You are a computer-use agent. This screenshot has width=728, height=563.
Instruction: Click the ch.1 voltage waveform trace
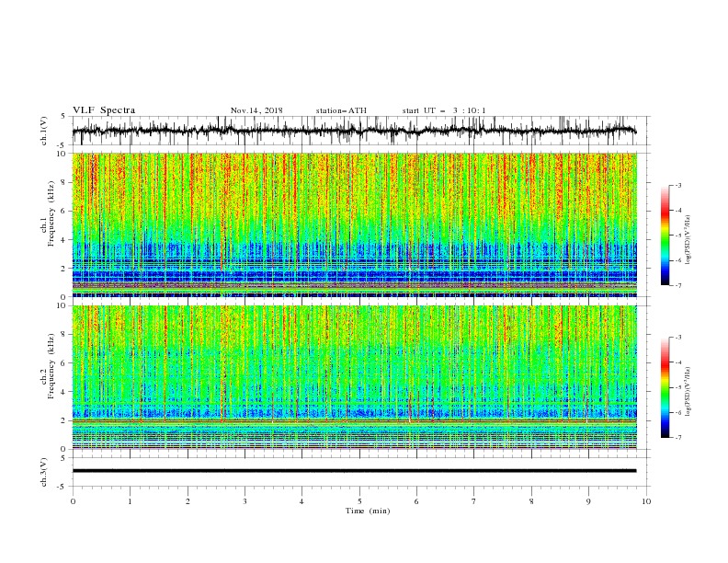(x=354, y=131)
